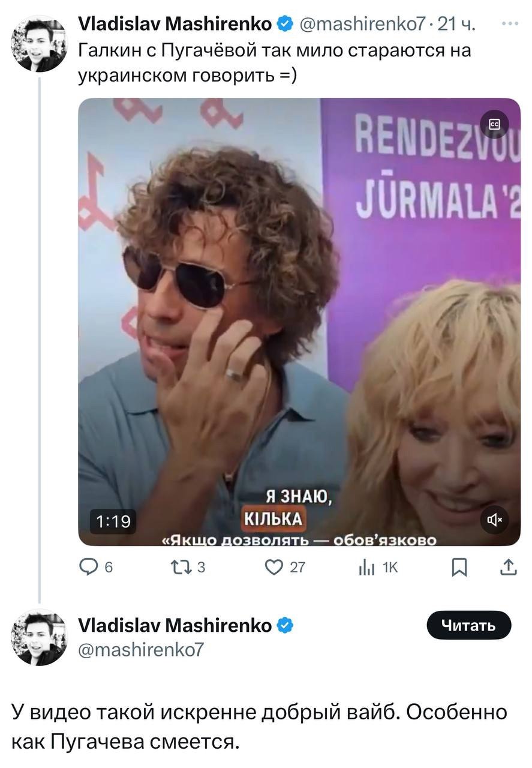Screen dimensions: 532x768
Task: Click the verified badge in lower tweet
Action: coord(285,626)
